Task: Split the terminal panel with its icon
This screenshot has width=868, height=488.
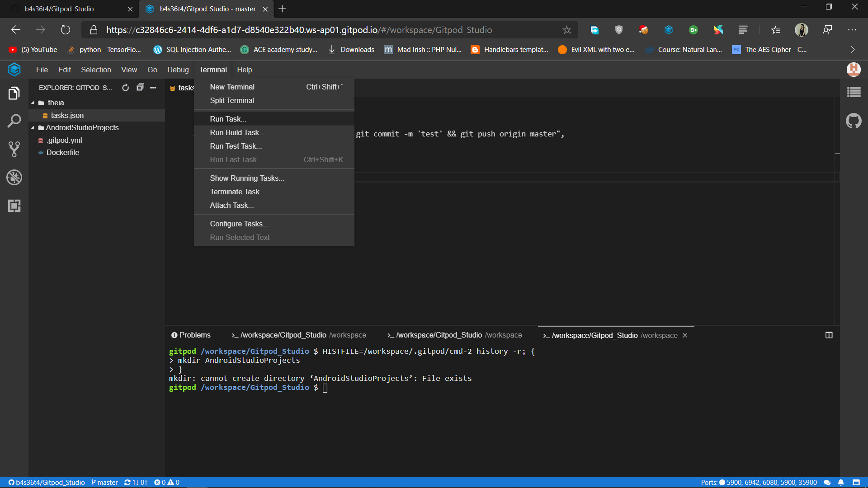Action: [829, 335]
